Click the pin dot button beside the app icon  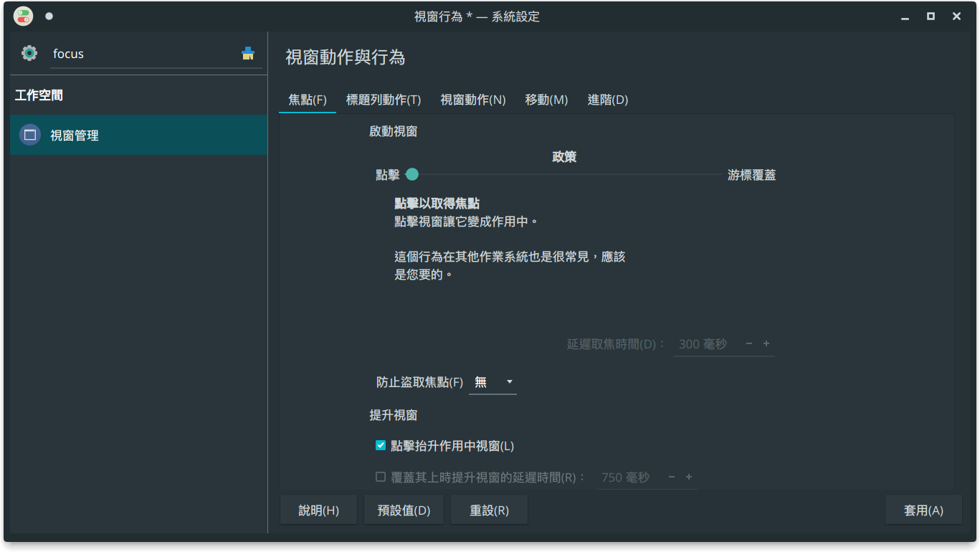(x=49, y=16)
